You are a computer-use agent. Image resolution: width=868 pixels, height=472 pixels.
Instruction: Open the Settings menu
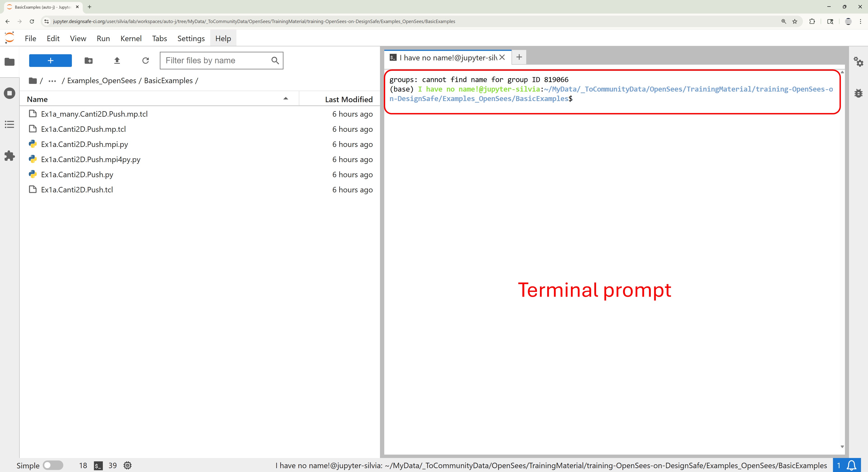coord(191,38)
